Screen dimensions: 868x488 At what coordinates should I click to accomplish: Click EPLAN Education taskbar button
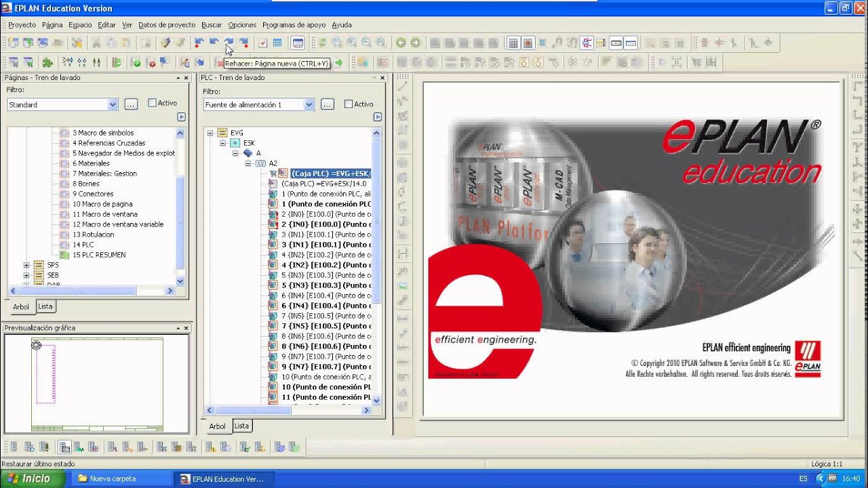click(224, 479)
